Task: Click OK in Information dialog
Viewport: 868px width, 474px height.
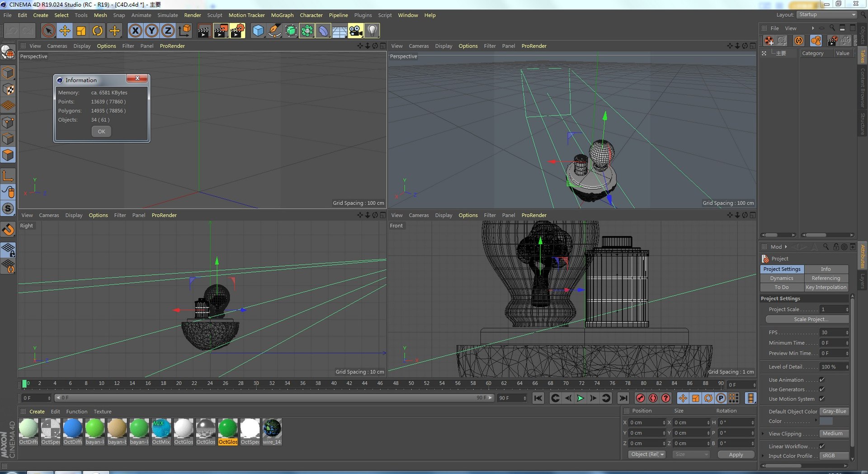Action: click(x=101, y=132)
